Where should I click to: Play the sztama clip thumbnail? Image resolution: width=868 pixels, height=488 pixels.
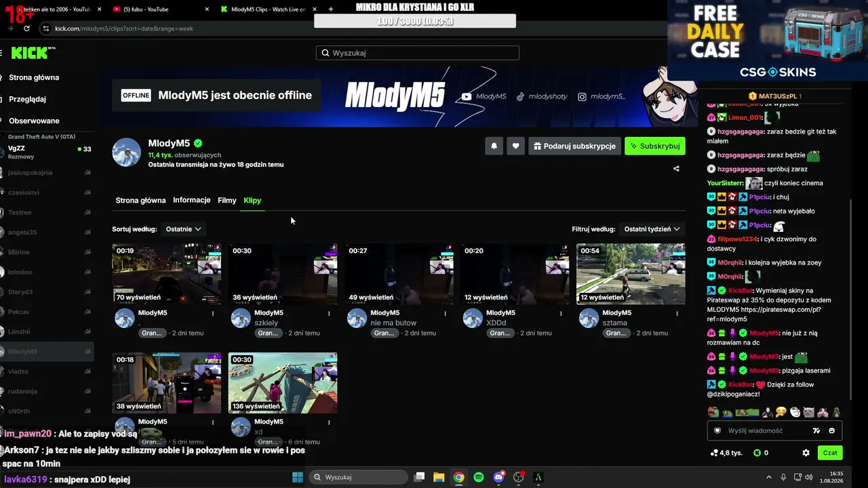click(631, 274)
